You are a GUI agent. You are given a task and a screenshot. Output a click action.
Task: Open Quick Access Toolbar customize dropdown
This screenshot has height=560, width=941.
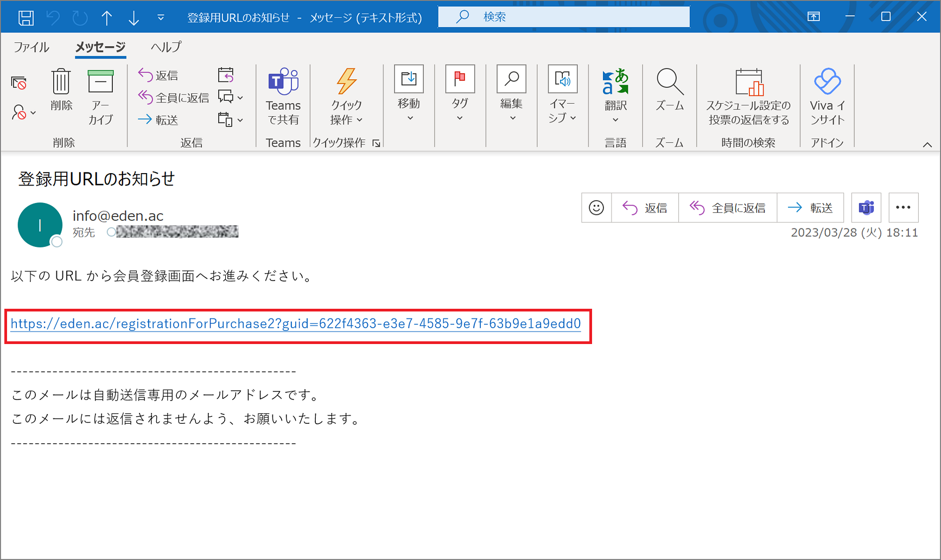[161, 17]
